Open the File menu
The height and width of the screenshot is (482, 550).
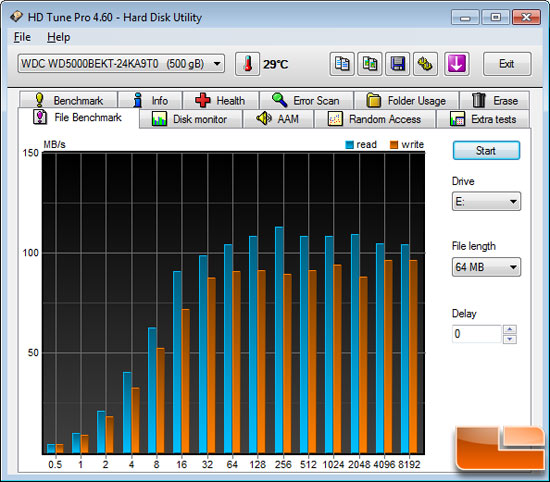[x=22, y=37]
